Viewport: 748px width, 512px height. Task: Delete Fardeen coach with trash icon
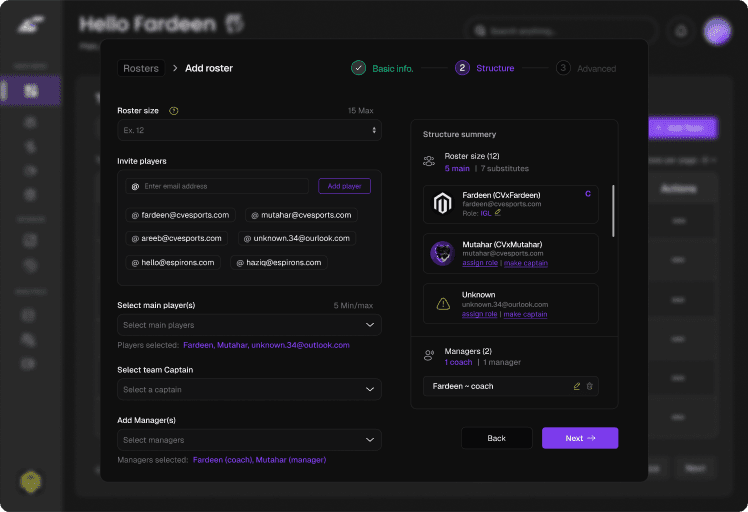(x=589, y=386)
